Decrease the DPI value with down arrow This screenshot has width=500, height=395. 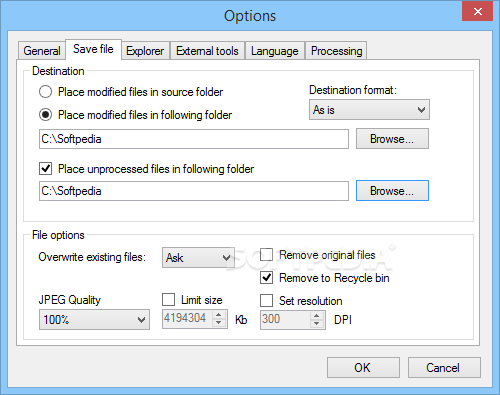(317, 323)
